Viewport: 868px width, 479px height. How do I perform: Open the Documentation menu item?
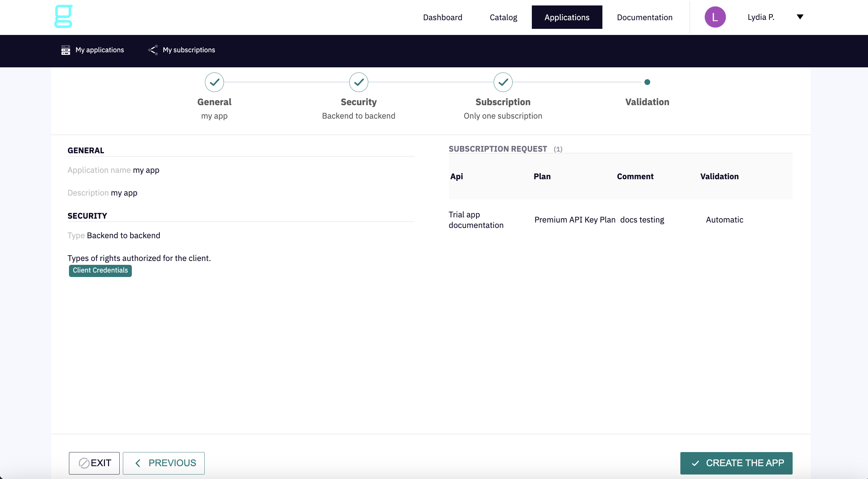point(644,17)
